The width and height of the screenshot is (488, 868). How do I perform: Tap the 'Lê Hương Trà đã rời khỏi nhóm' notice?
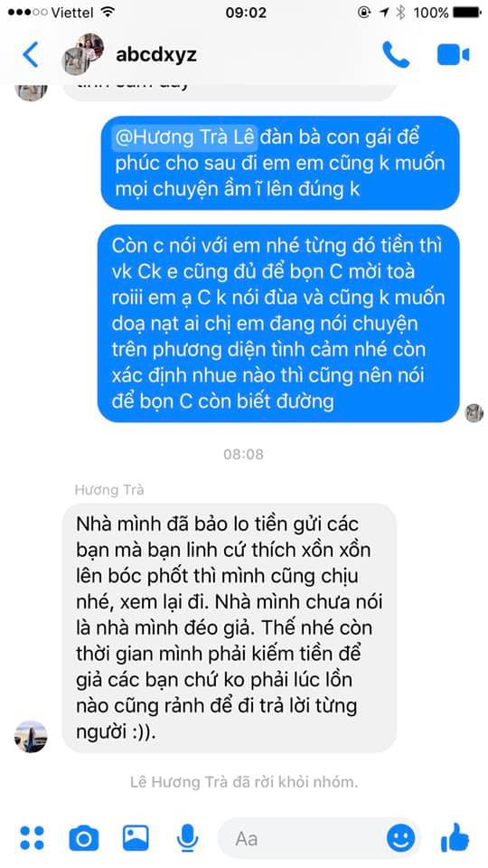coord(244,782)
